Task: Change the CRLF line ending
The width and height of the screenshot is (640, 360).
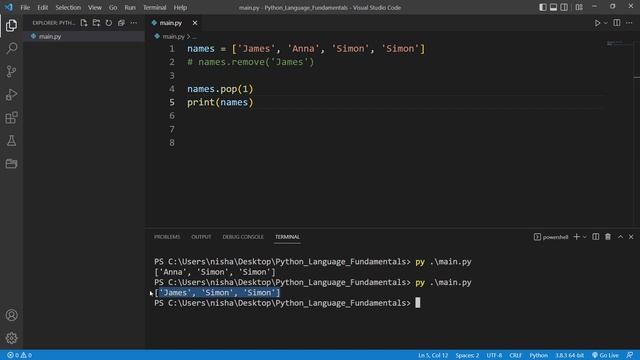Action: 515,355
